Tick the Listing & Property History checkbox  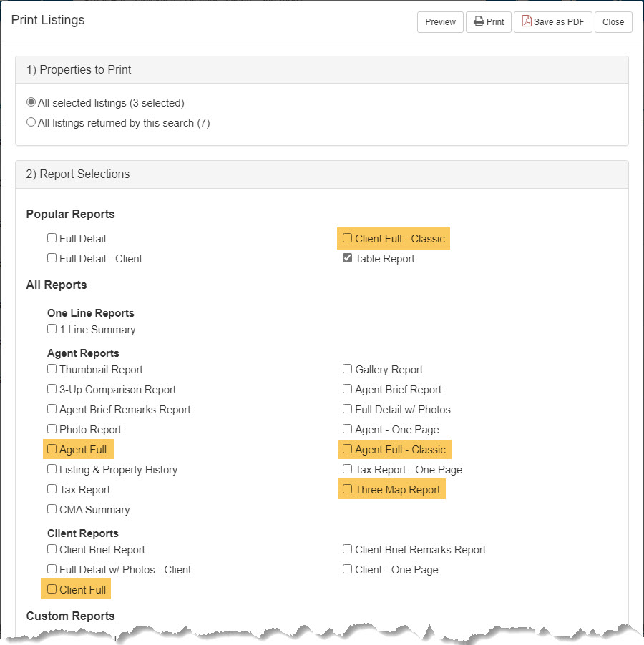point(52,469)
